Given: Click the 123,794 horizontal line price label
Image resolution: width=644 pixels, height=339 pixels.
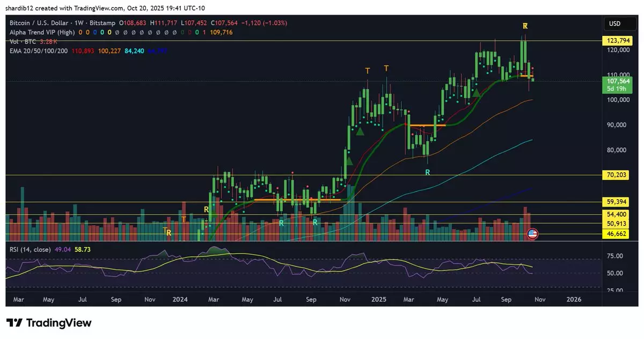Looking at the screenshot, I should click(x=618, y=40).
